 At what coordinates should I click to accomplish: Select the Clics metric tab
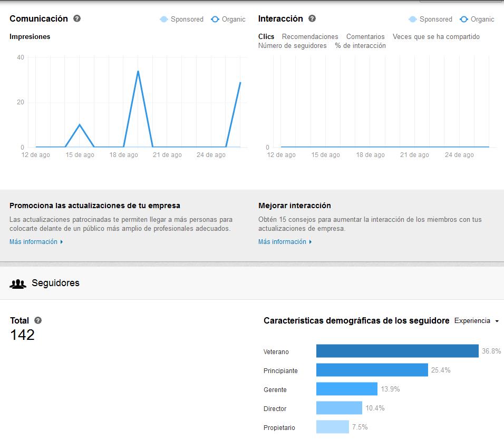pyautogui.click(x=266, y=37)
